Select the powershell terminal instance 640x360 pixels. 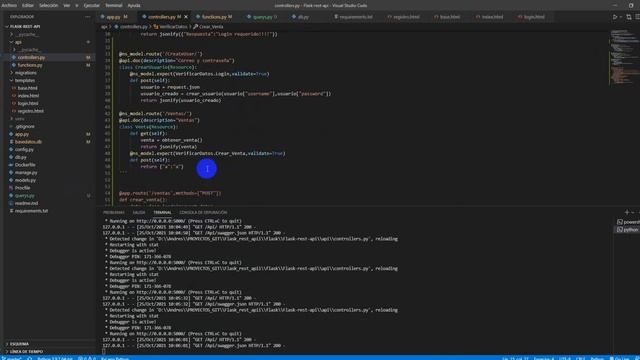pos(629,222)
